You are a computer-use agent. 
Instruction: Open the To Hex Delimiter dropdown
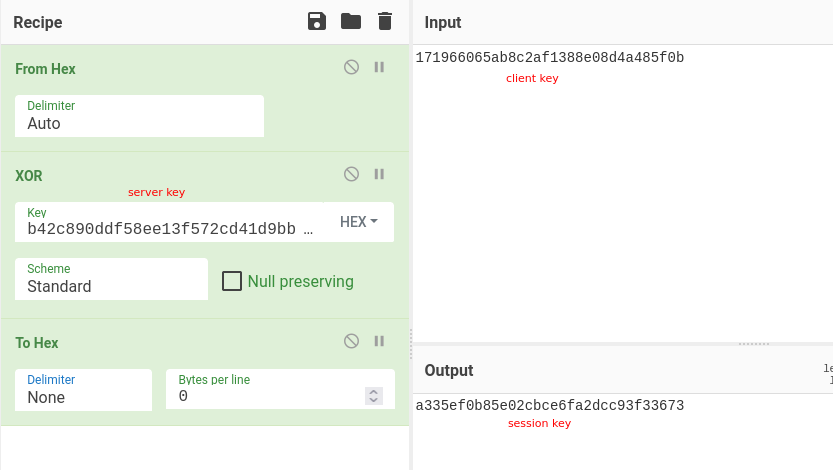click(x=83, y=389)
